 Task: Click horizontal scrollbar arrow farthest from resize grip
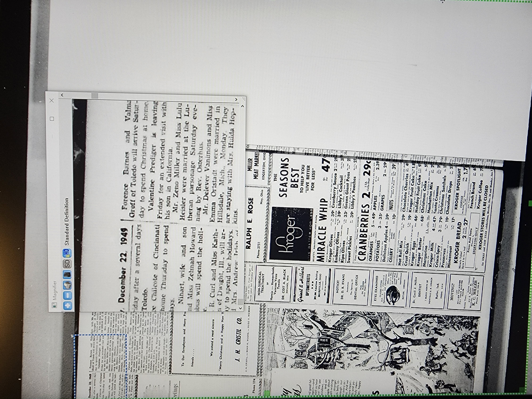[x=240, y=308]
